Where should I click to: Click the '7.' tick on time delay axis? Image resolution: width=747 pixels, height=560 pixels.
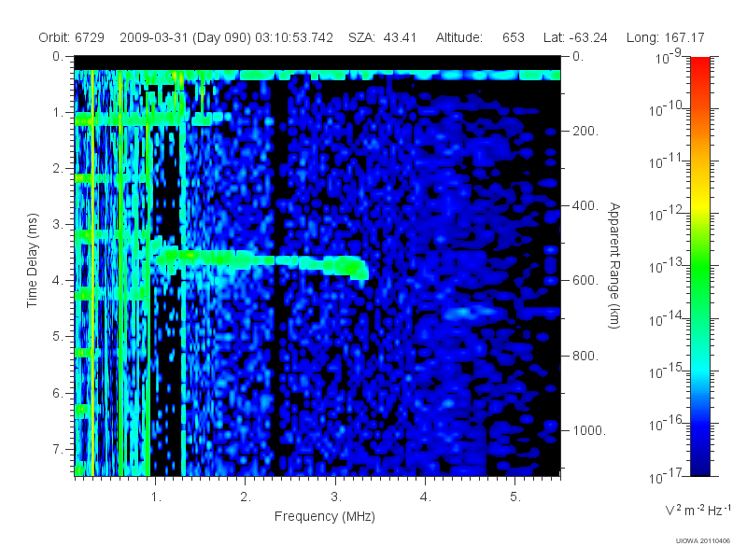coord(58,449)
